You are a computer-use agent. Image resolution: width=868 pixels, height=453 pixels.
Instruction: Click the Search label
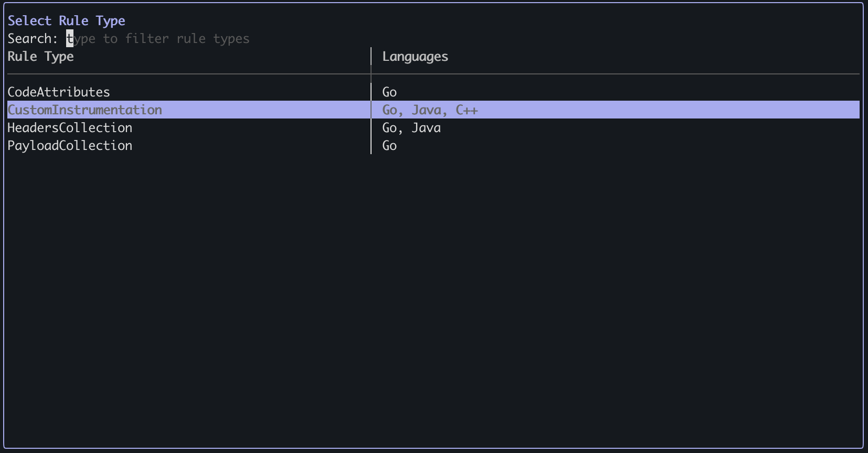(33, 39)
